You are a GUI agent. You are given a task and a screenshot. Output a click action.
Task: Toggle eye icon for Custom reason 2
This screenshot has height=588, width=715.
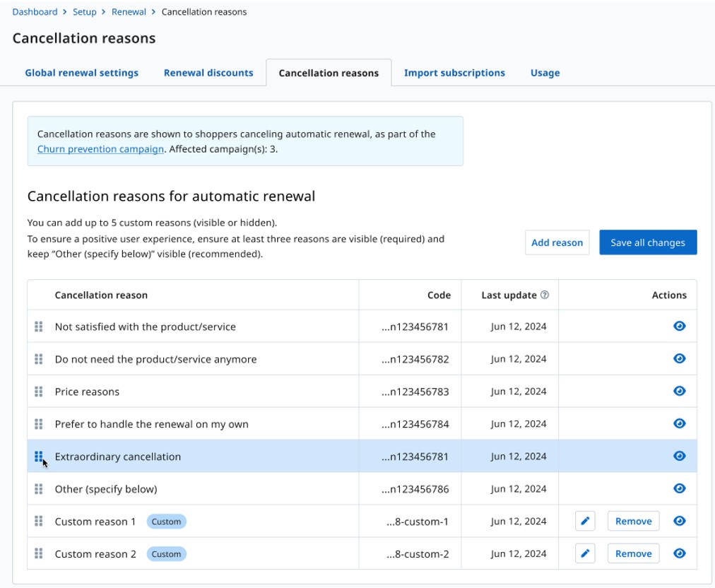[680, 553]
